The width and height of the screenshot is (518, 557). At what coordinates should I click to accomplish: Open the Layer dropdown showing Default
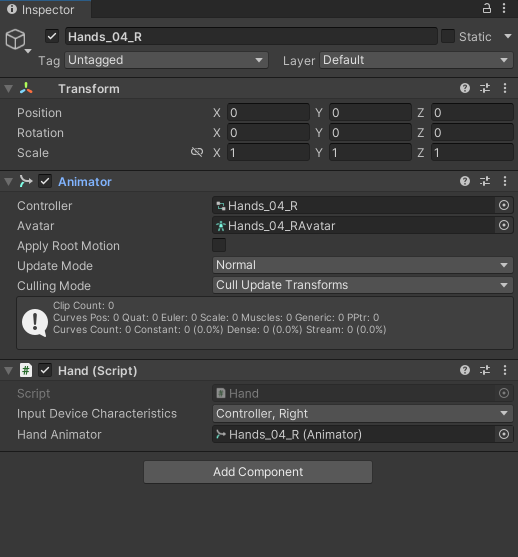point(416,60)
